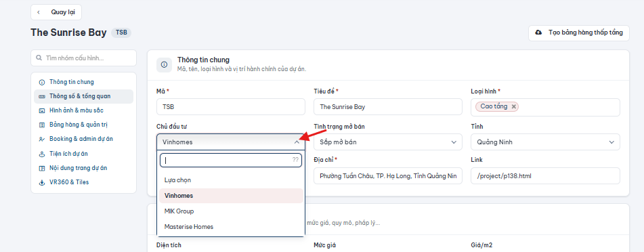Click the Mã input field containing TSB
The height and width of the screenshot is (252, 644).
click(x=231, y=106)
